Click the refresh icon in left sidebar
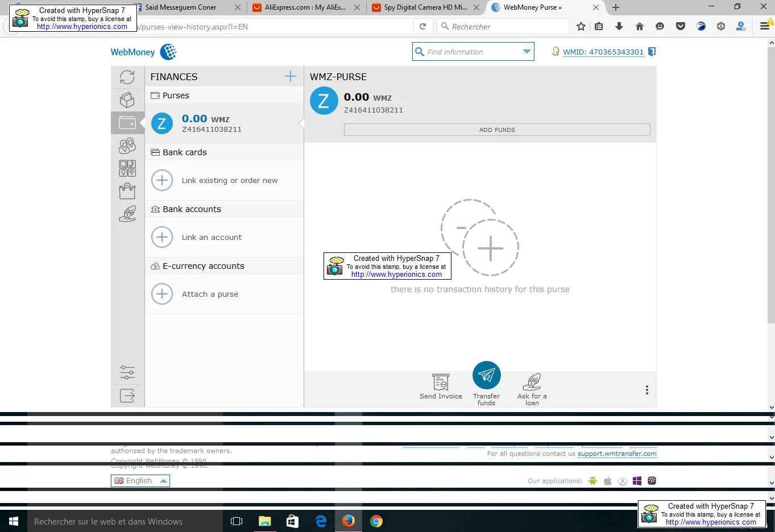Viewport: 775px width, 532px height. 127,77
